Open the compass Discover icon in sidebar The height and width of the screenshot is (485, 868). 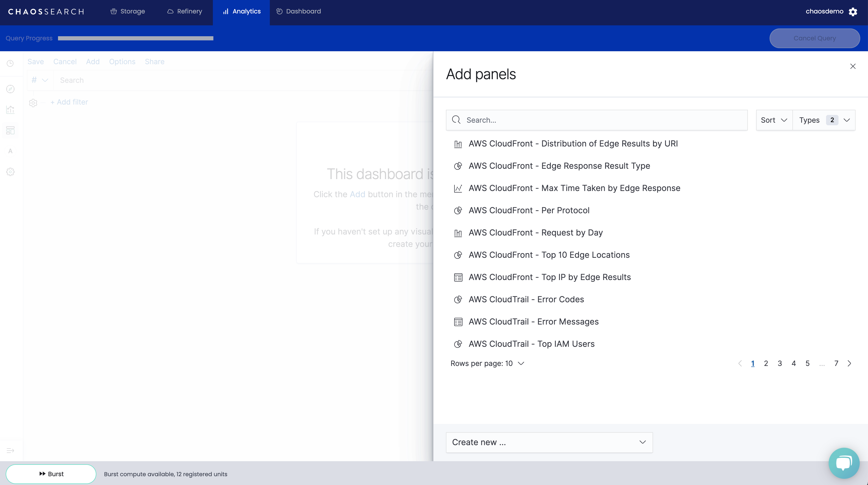coord(10,89)
